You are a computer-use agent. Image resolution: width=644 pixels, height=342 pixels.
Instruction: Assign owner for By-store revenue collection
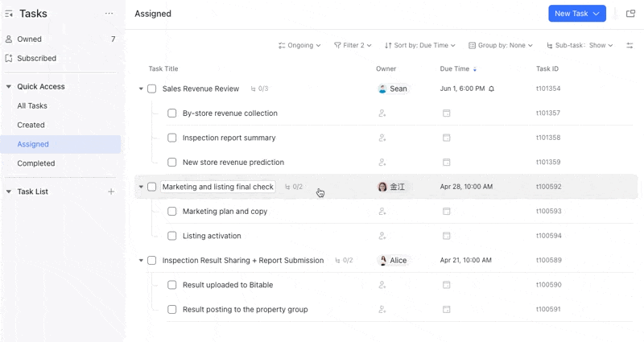point(382,113)
